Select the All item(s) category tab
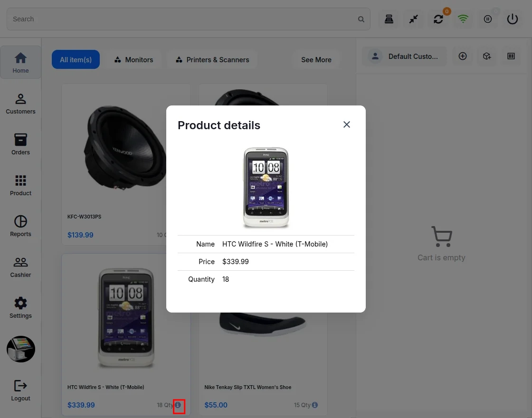Image resolution: width=532 pixels, height=418 pixels. 76,59
